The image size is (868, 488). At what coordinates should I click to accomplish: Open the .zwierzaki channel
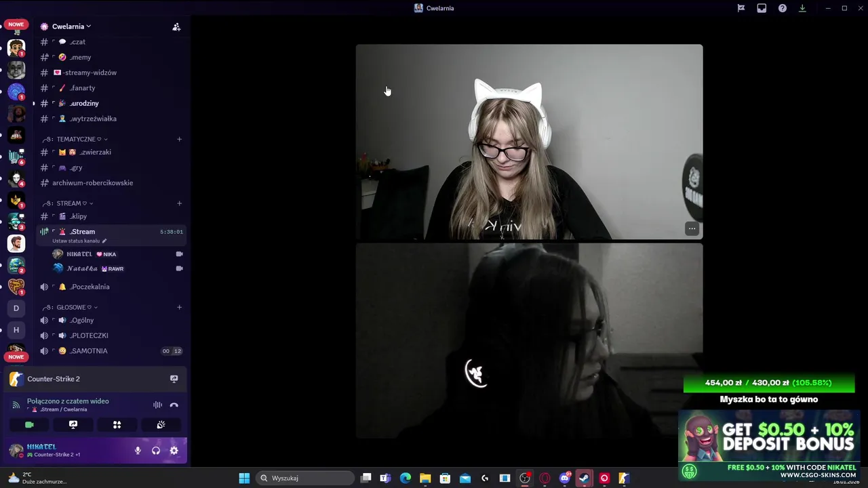click(x=111, y=152)
